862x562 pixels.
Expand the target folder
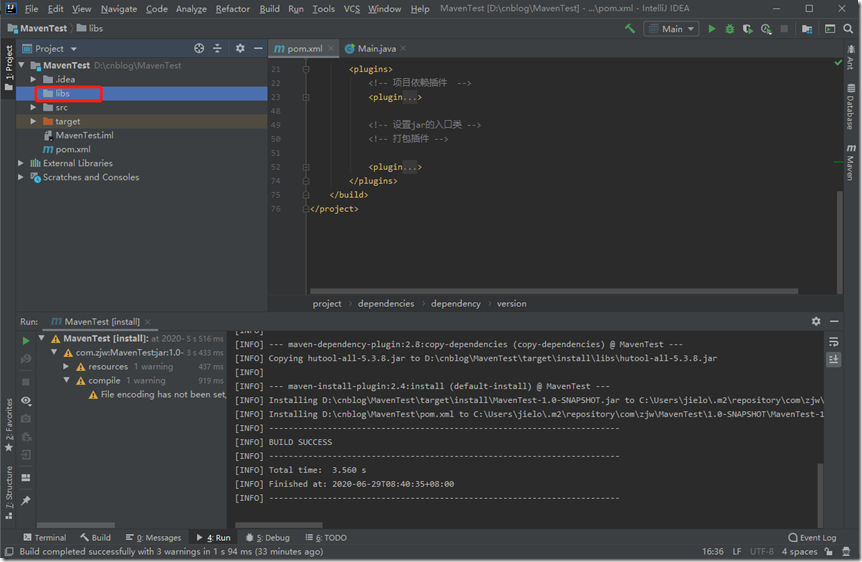pyautogui.click(x=34, y=121)
